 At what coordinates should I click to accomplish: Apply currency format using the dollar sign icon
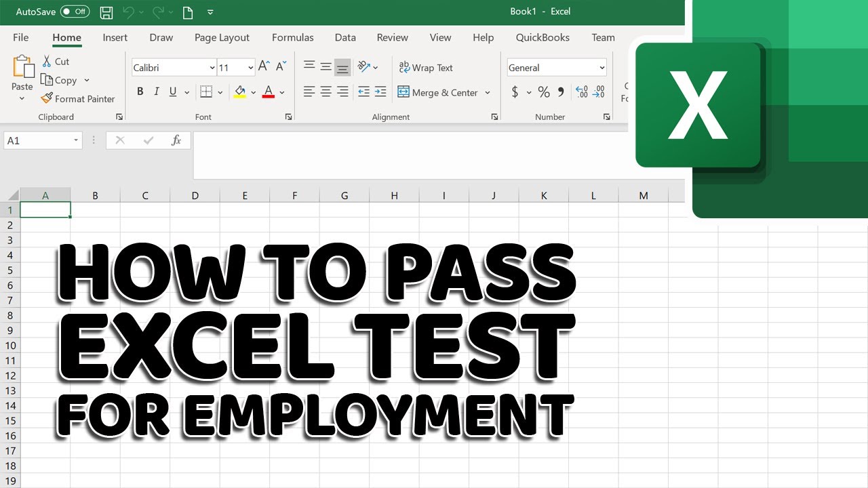click(515, 92)
